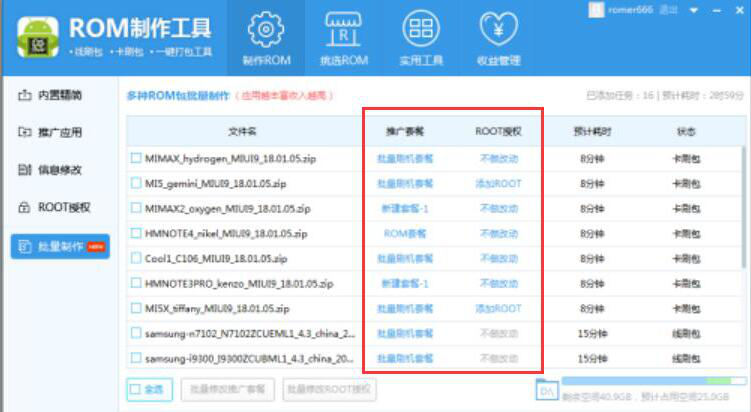Click 15分钟 in samsung-n7102 row
The image size is (751, 412).
[592, 333]
